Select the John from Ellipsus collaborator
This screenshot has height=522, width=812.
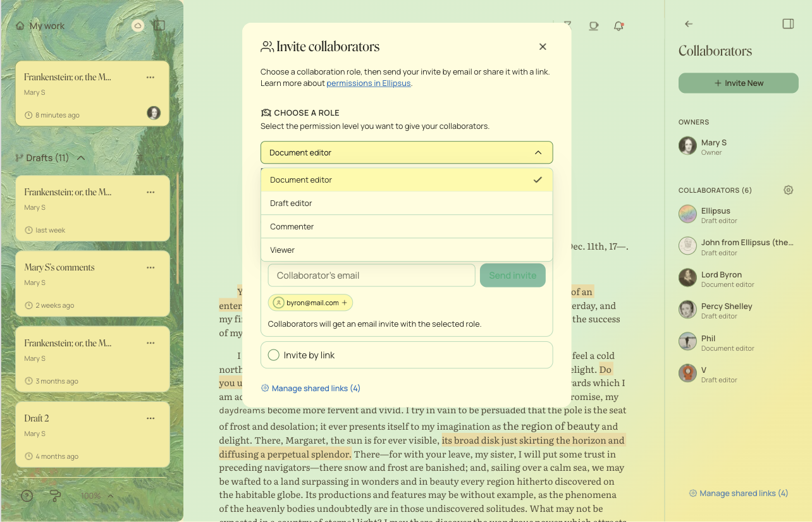tap(737, 246)
